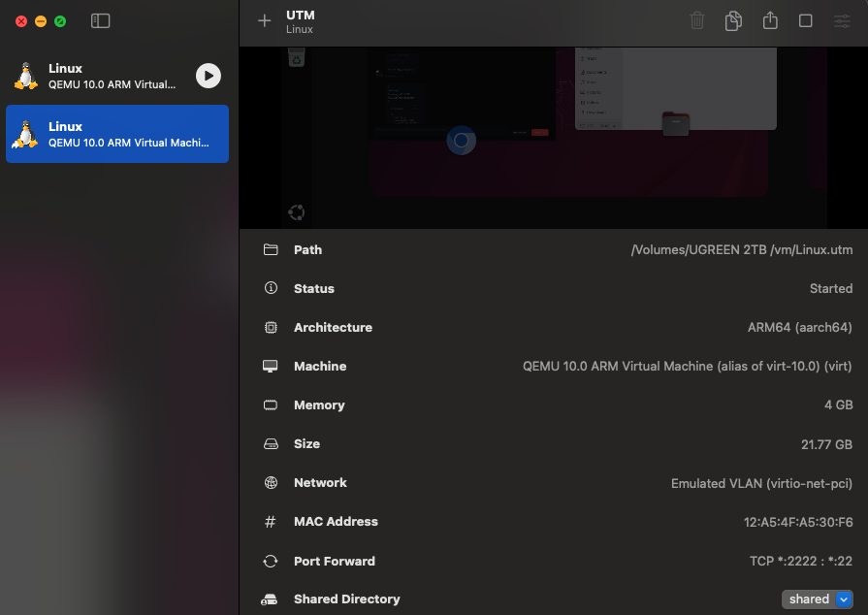This screenshot has width=868, height=615.
Task: Toggle the sidebar visibility
Action: [x=100, y=20]
